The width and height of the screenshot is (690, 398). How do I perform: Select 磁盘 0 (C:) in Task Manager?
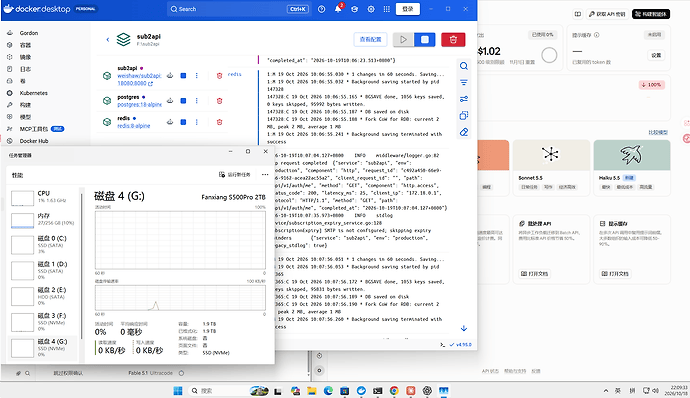point(43,244)
